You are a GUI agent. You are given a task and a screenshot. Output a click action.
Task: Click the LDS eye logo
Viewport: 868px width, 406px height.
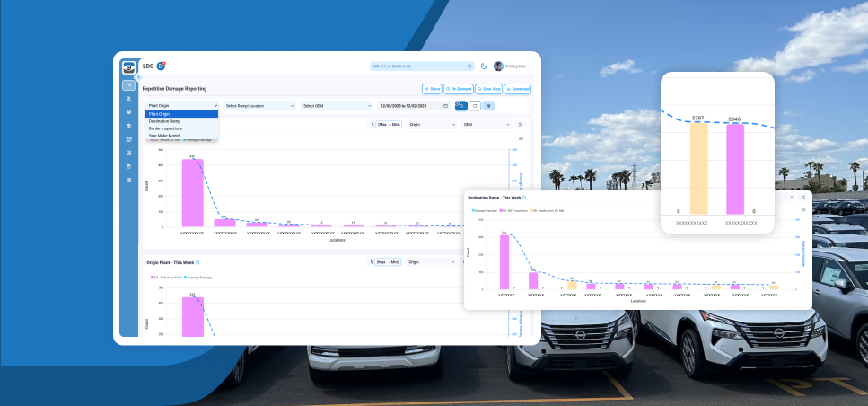tap(129, 66)
